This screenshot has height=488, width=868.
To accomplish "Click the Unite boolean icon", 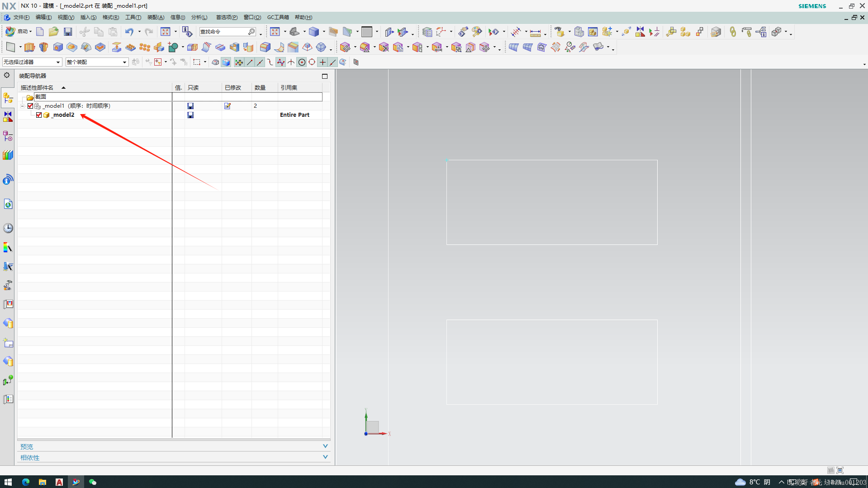I will point(173,47).
